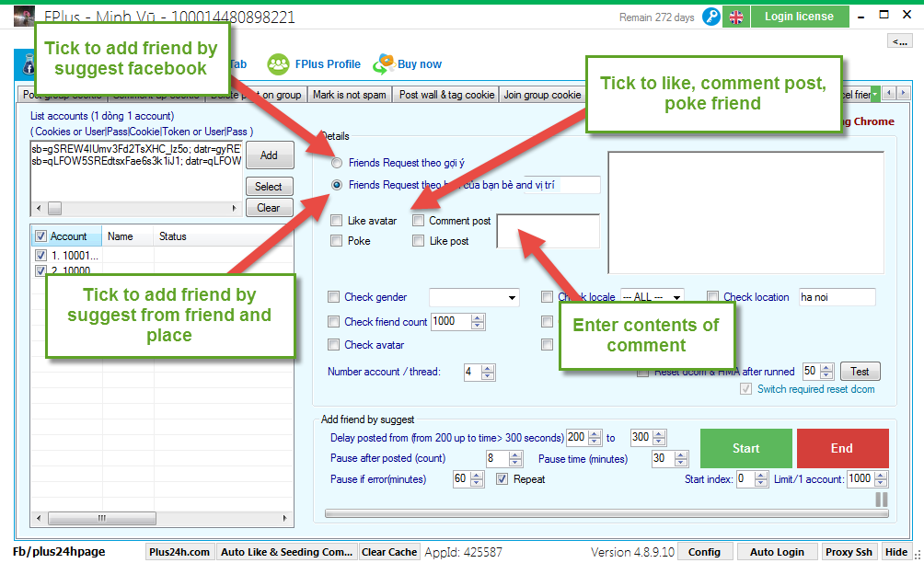This screenshot has height=563, width=924.
Task: Uncheck the account row '1. 10001...' checkbox
Action: (x=40, y=256)
